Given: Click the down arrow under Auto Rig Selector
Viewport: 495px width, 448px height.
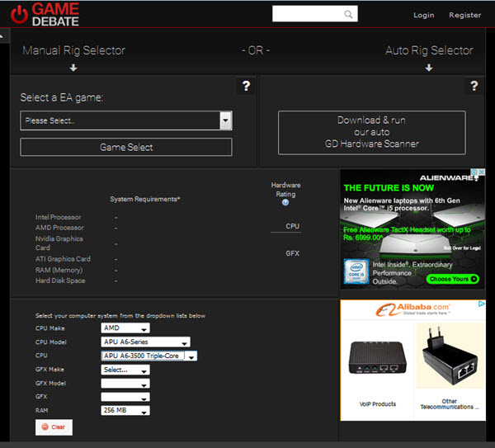Looking at the screenshot, I should coord(429,68).
